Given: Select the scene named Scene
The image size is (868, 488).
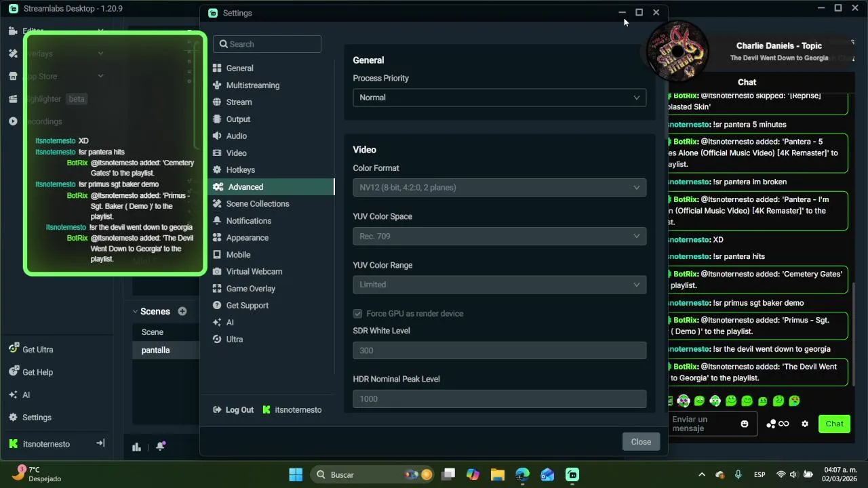Looking at the screenshot, I should pos(165,332).
